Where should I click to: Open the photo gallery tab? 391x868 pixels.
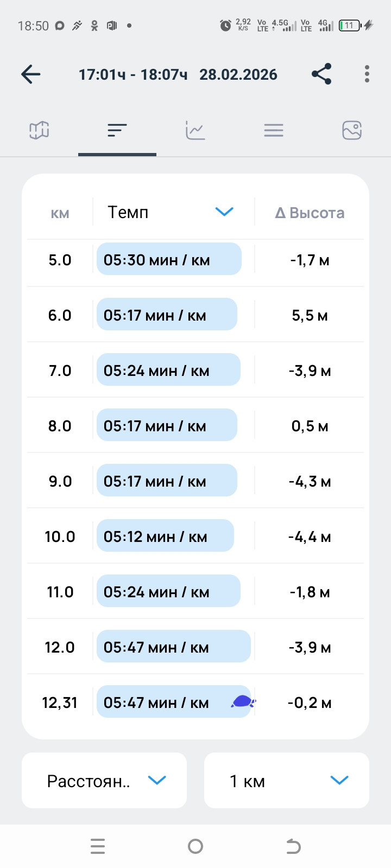coord(352,130)
